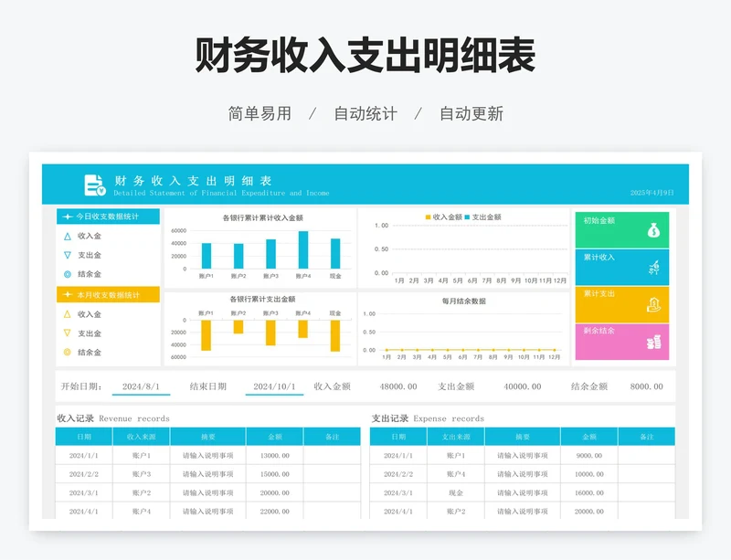Select the 结余金额 value 8000.00
This screenshot has height=560, width=731.
click(646, 386)
